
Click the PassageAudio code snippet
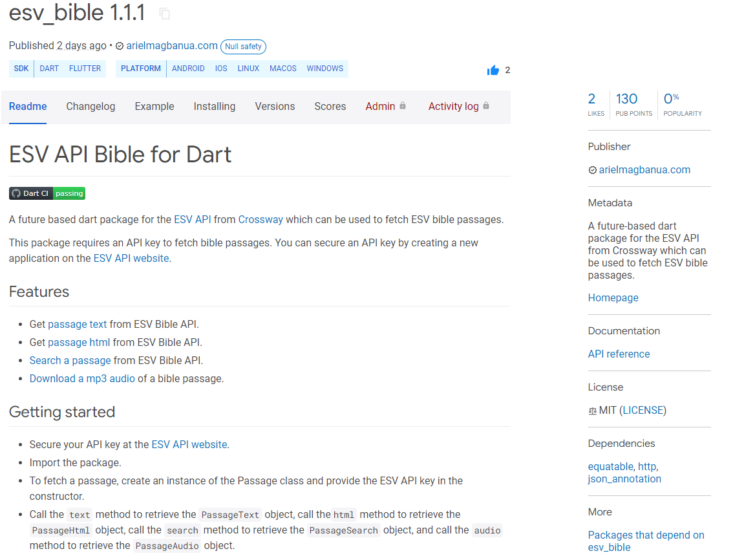[x=167, y=546]
